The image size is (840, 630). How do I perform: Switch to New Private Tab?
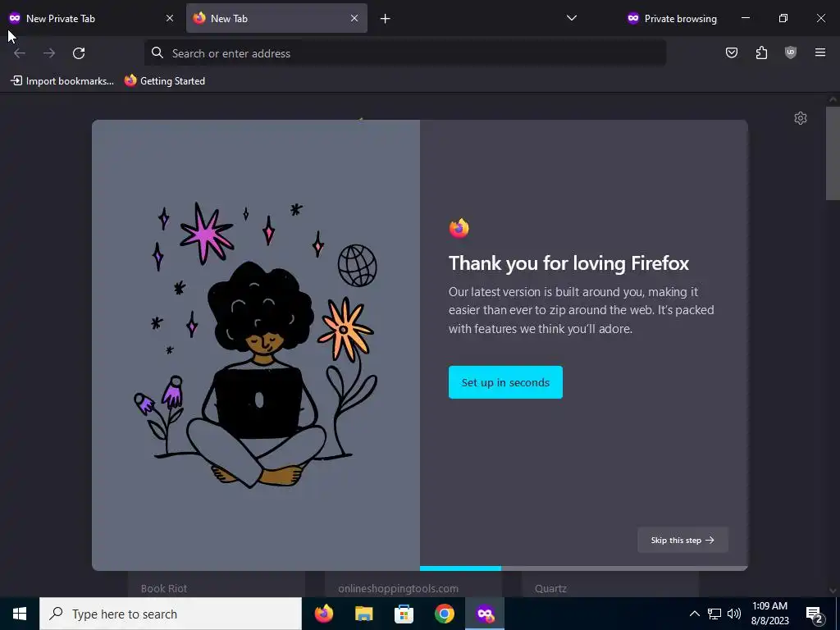coord(92,18)
